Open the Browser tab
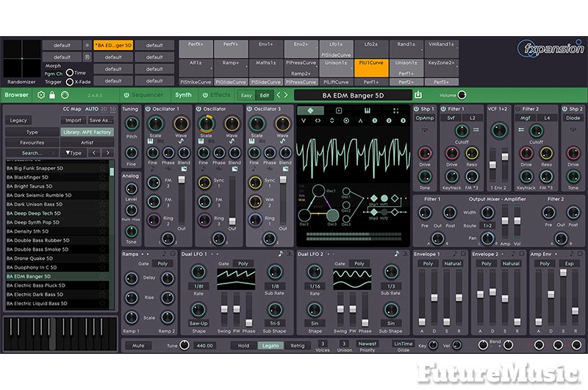The height and width of the screenshot is (390, 588). (16, 95)
